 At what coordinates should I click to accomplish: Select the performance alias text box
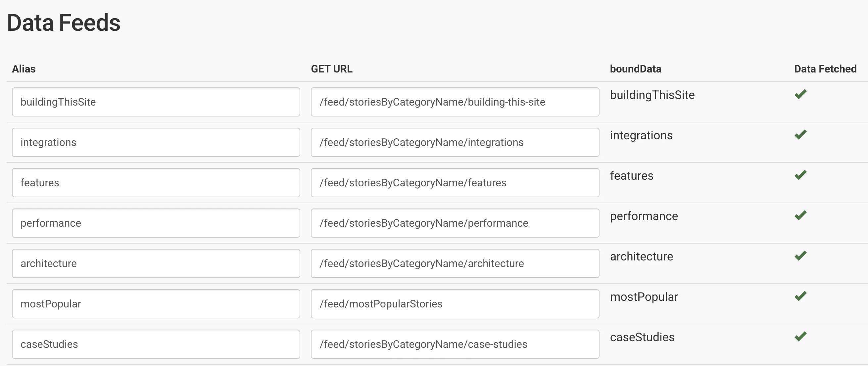(x=156, y=223)
